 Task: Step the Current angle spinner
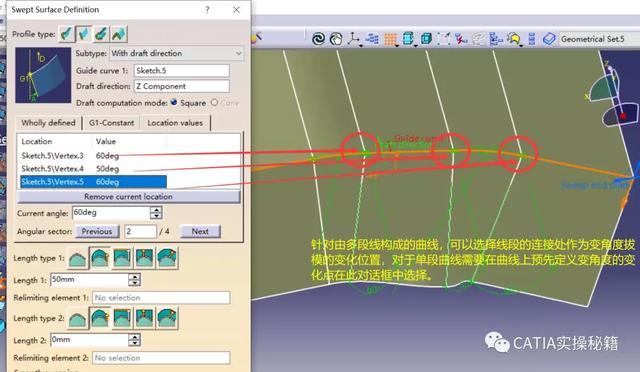tap(156, 212)
